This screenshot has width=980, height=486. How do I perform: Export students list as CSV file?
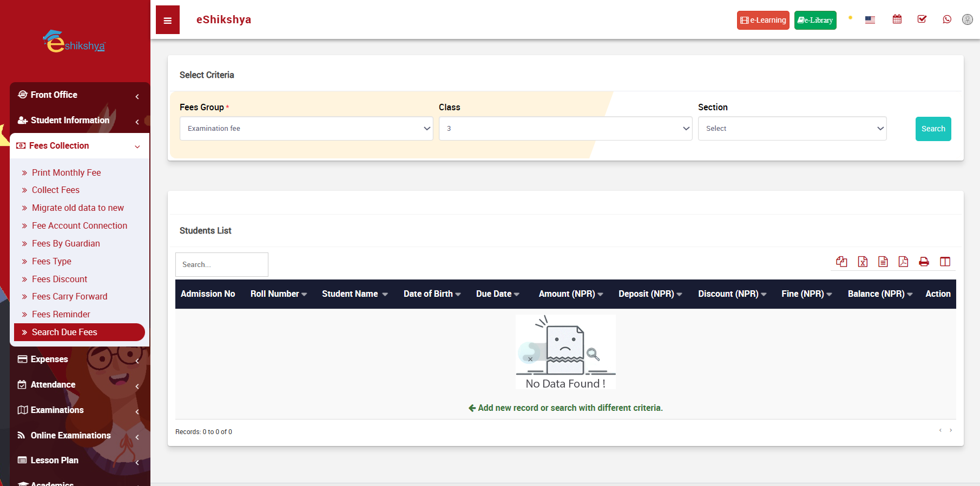883,262
